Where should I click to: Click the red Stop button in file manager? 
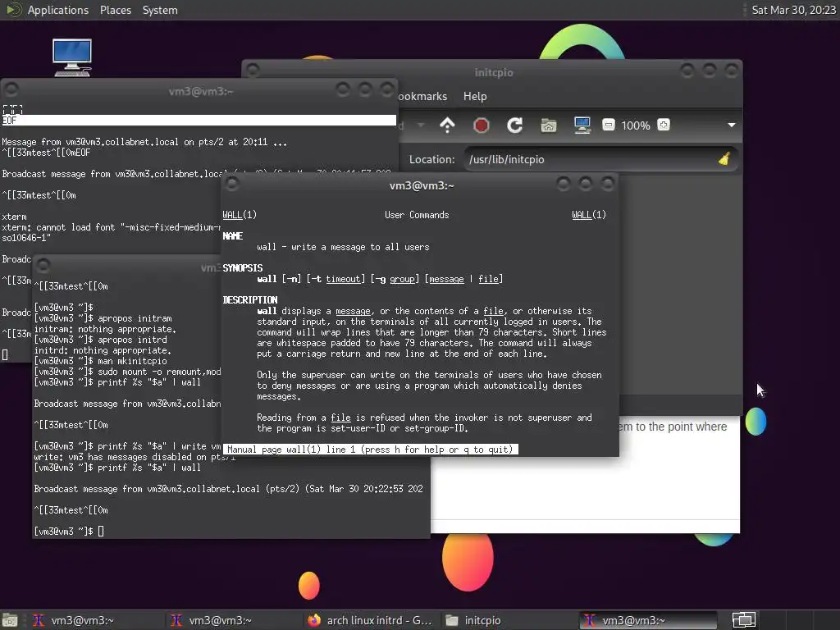[x=481, y=126]
